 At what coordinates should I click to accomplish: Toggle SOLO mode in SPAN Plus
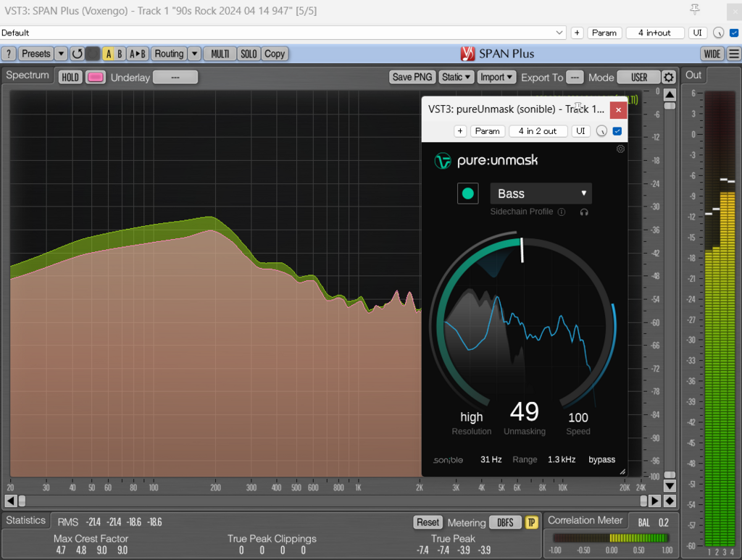click(x=249, y=54)
